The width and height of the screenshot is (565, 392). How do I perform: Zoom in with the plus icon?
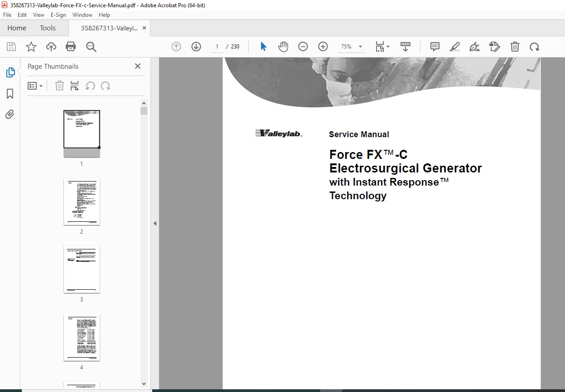tap(323, 47)
